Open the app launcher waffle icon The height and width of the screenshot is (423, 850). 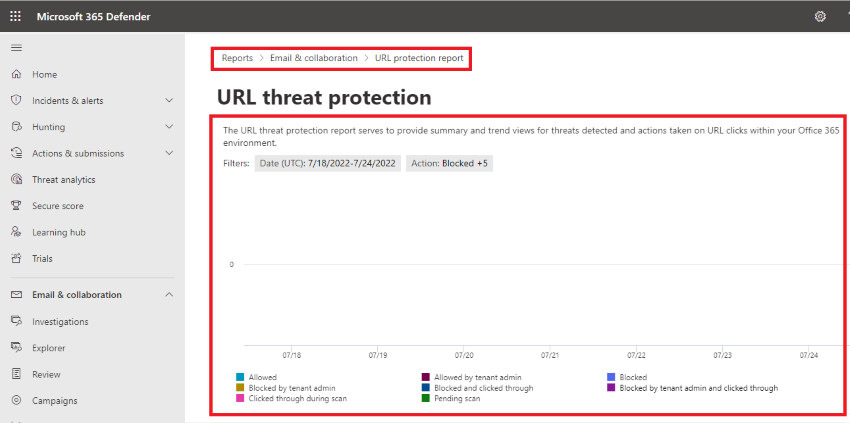[x=16, y=16]
